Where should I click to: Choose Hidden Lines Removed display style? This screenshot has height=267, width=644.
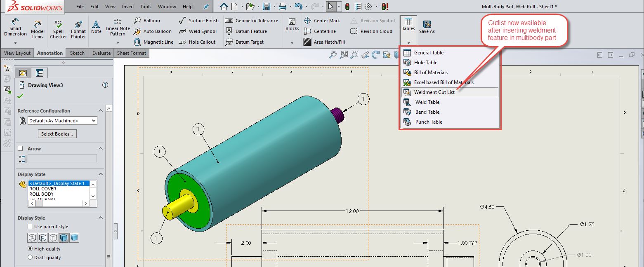point(53,238)
